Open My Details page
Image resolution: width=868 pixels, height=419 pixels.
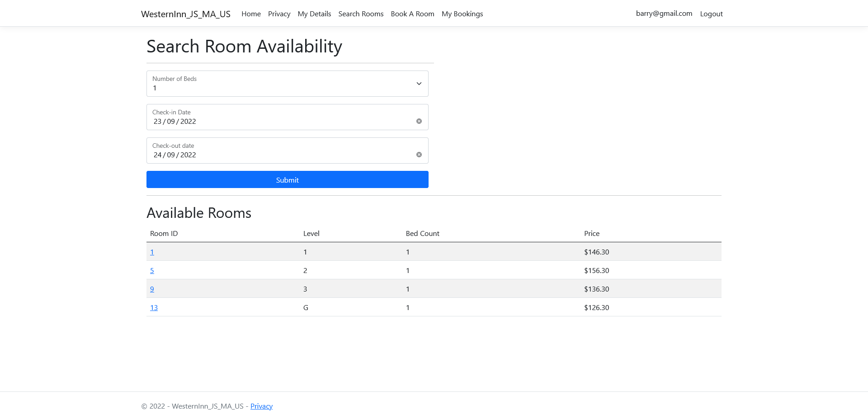[x=314, y=14]
